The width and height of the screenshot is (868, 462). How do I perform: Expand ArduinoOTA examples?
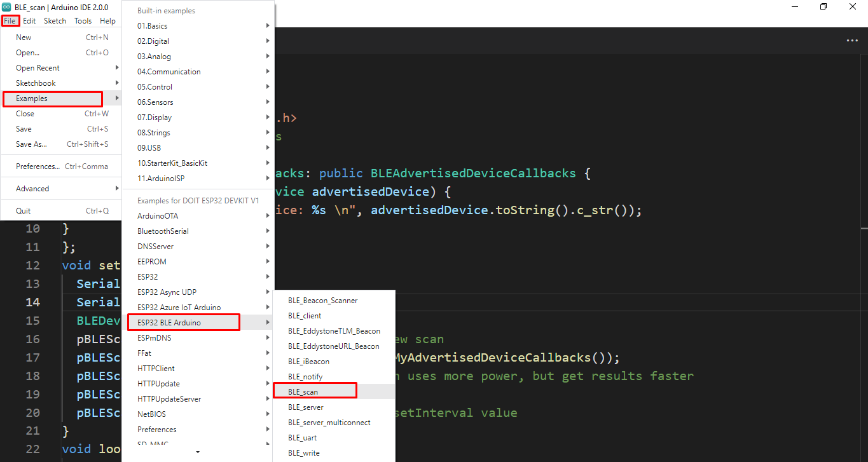pyautogui.click(x=198, y=216)
